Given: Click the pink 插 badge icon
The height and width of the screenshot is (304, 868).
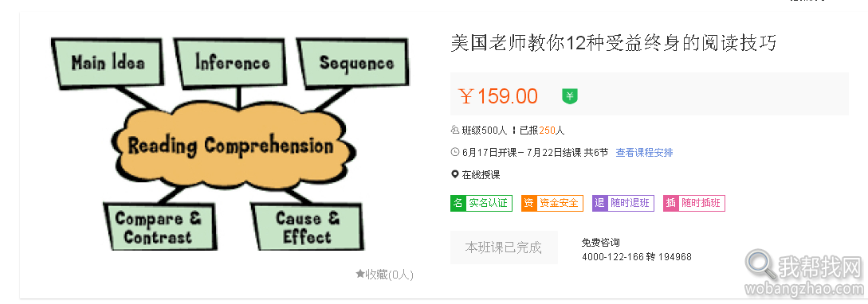Looking at the screenshot, I should point(670,203).
